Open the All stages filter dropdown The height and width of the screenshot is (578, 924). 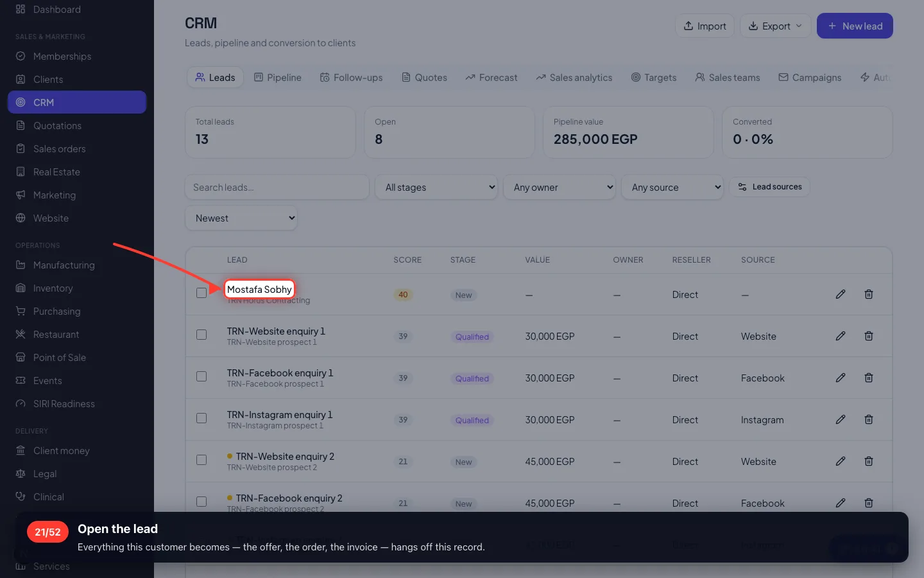click(436, 188)
